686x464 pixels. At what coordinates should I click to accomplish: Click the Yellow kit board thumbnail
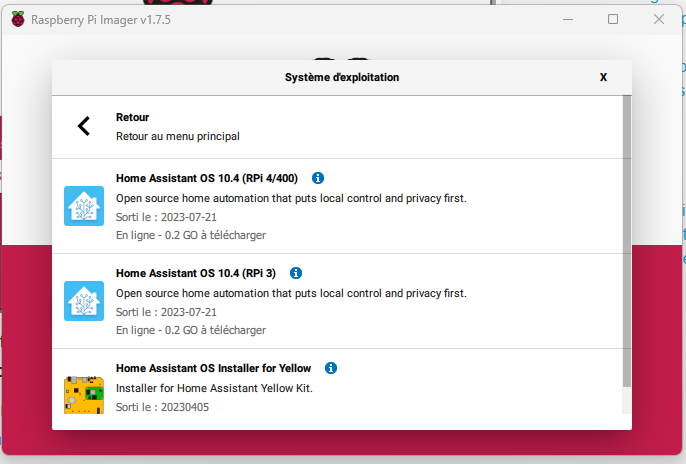84,395
